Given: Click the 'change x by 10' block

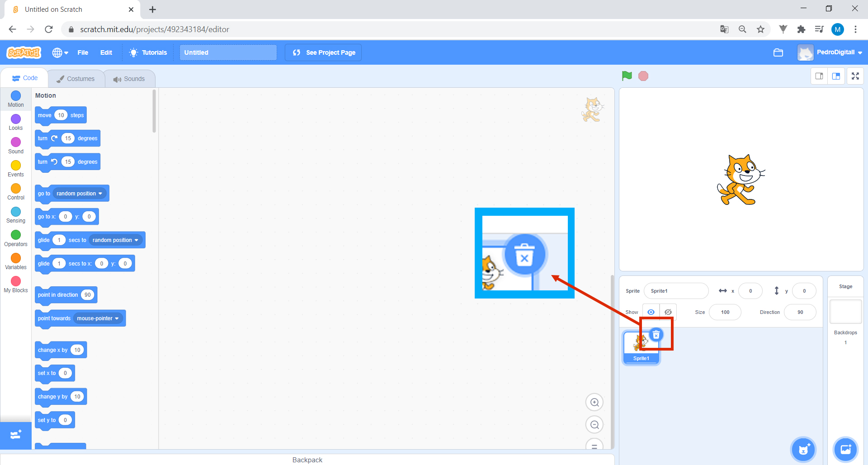Looking at the screenshot, I should pyautogui.click(x=61, y=350).
